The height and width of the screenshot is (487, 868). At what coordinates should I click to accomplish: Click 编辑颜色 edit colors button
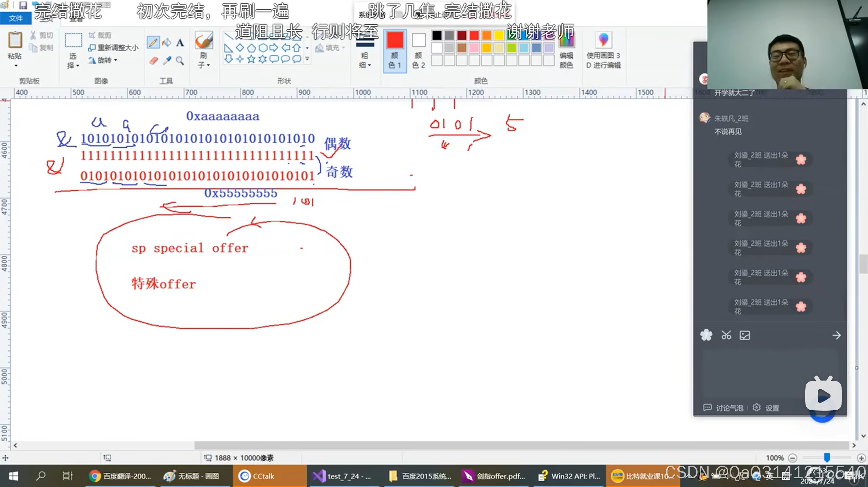[x=566, y=51]
